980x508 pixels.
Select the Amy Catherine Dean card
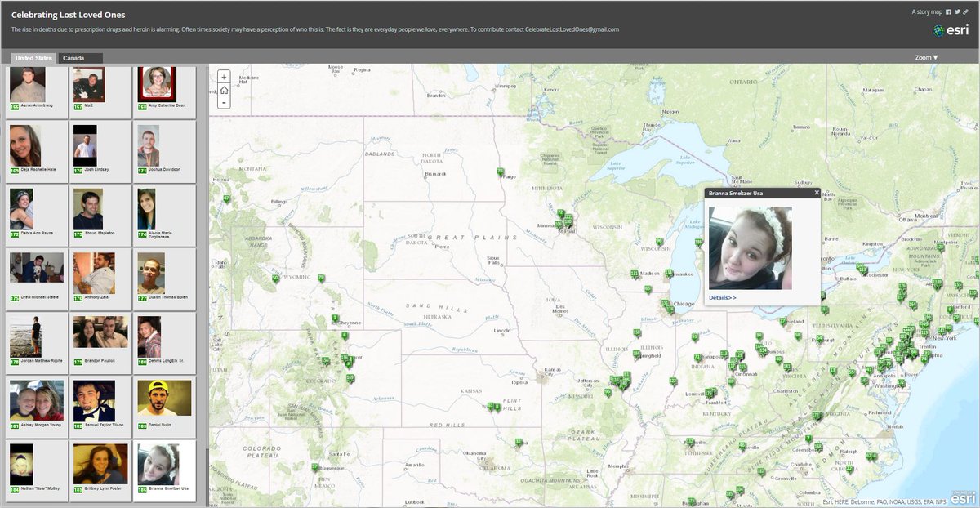(x=165, y=91)
